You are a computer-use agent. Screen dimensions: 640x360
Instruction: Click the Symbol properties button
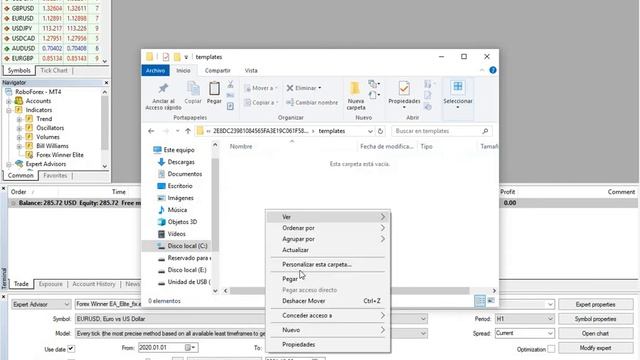596,319
